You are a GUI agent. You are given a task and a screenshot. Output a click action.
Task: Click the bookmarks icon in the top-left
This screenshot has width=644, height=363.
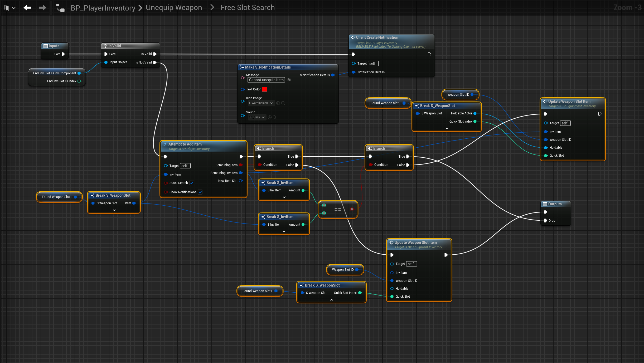(x=7, y=8)
